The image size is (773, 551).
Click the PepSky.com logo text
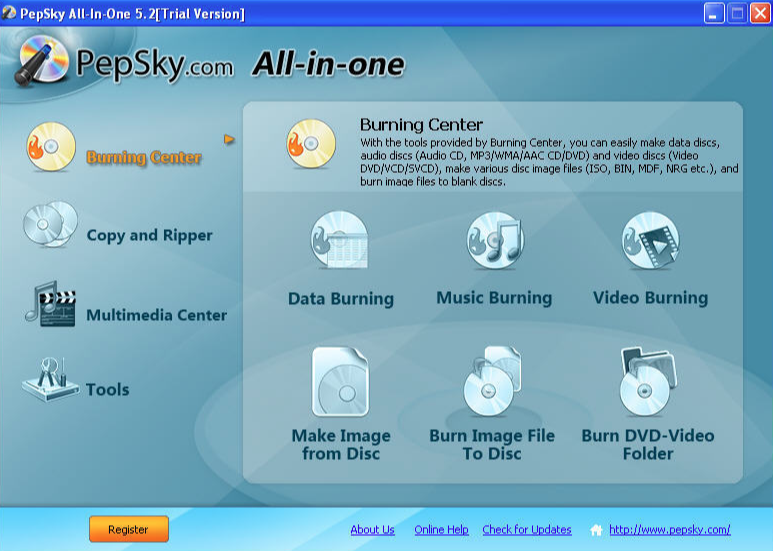point(154,65)
